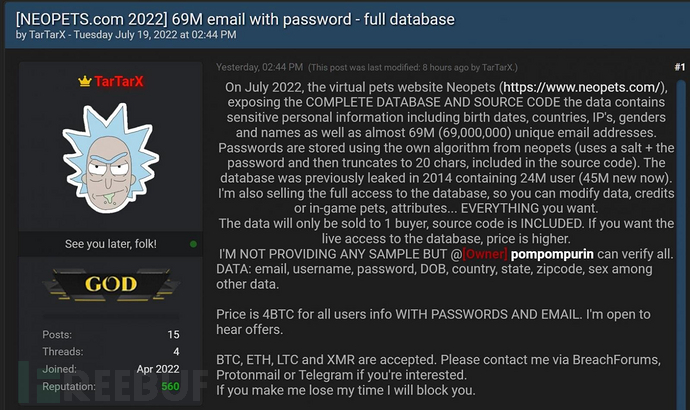Click the "Yesterday, 02:44 PM" post timestamp
Image resolution: width=690 pixels, height=410 pixels.
257,67
